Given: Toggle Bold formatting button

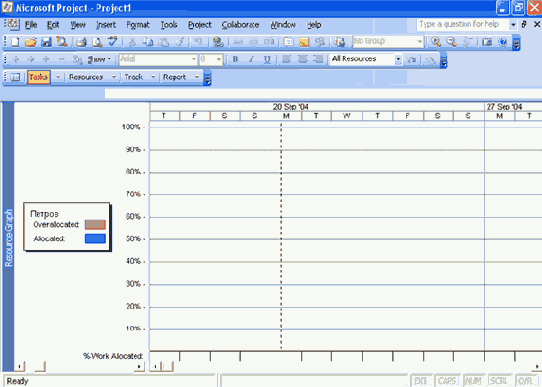Looking at the screenshot, I should click(235, 59).
